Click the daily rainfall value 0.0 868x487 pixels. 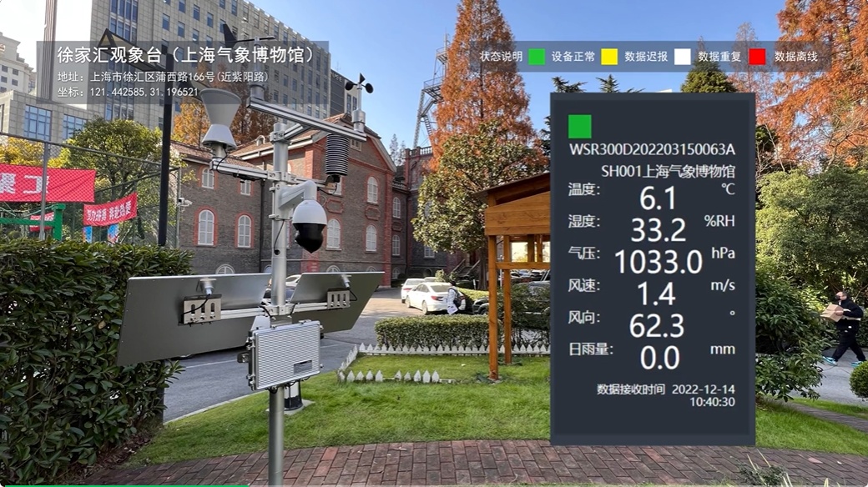659,358
